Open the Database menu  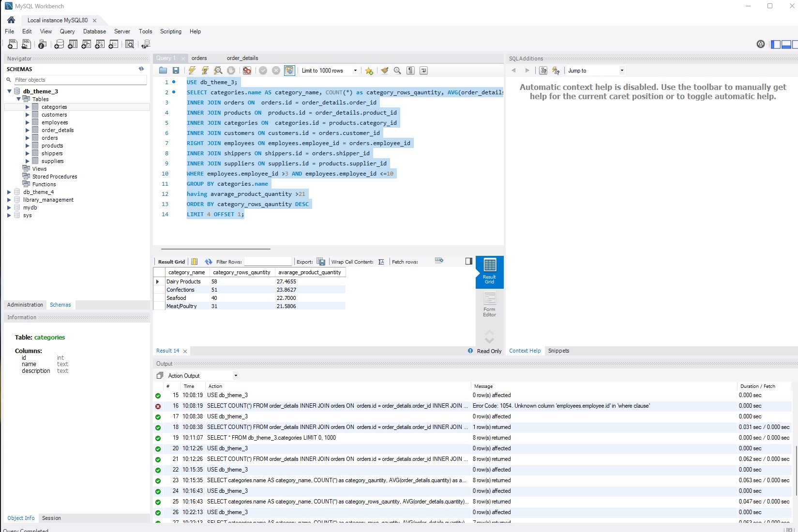point(94,31)
